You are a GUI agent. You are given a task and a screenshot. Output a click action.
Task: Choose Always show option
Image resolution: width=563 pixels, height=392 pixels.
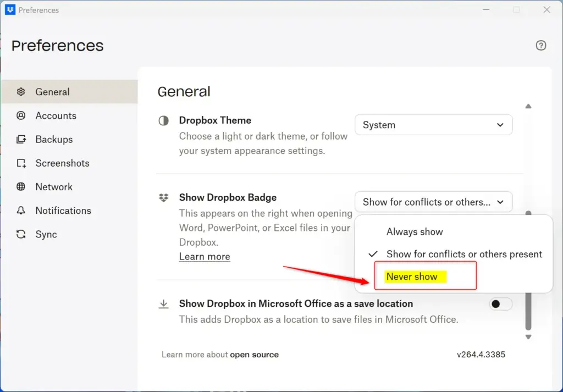tap(415, 232)
